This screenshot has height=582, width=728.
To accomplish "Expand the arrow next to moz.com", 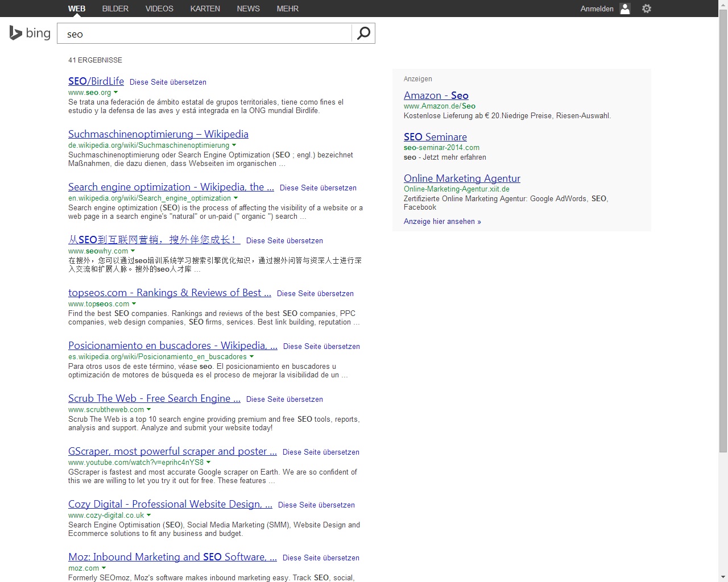I will tap(104, 568).
